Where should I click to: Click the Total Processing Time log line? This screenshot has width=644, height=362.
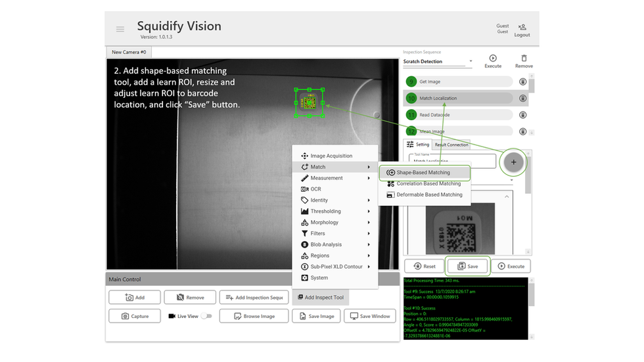[x=431, y=281]
